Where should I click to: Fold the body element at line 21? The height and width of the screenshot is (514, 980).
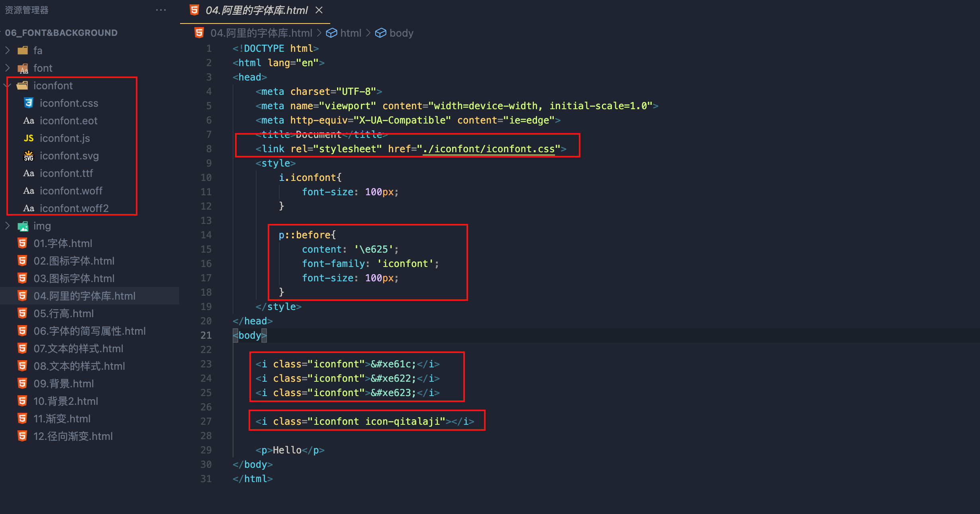coord(224,335)
